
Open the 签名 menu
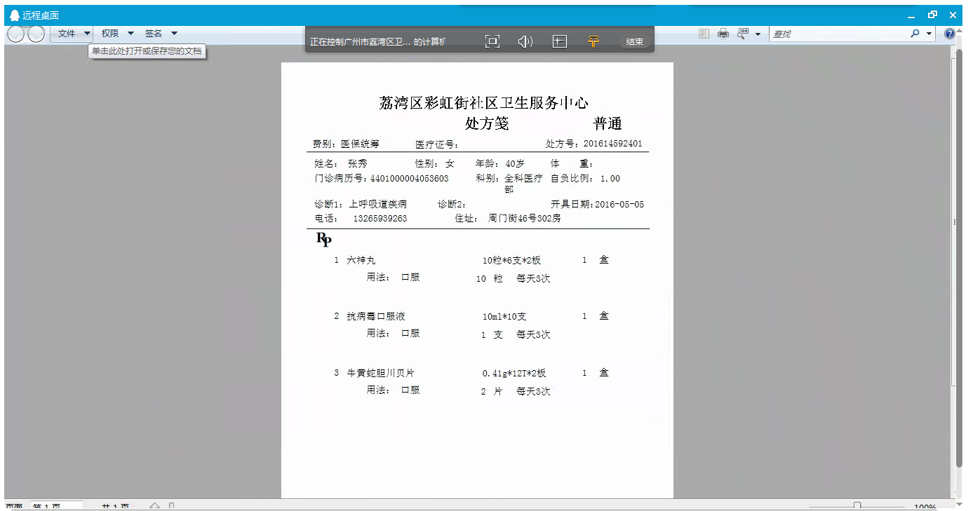154,34
